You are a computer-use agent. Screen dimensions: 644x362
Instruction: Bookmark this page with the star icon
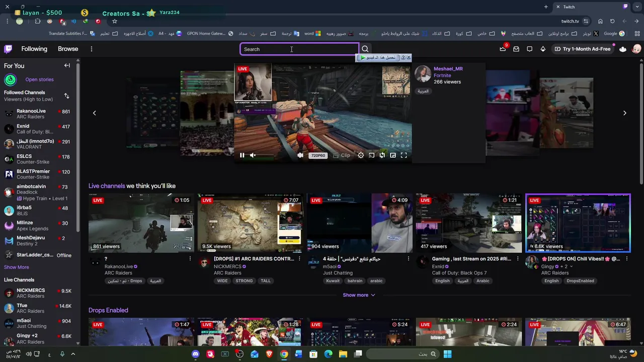tap(115, 21)
